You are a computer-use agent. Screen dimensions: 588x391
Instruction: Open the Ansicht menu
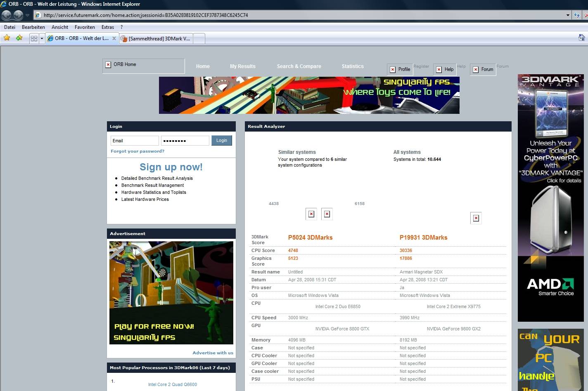tap(60, 27)
